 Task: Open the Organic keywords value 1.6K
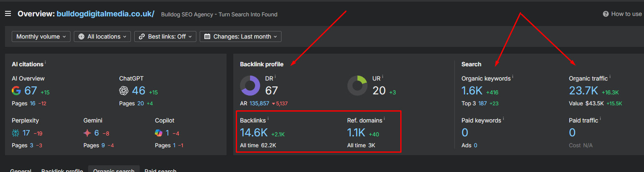point(472,91)
